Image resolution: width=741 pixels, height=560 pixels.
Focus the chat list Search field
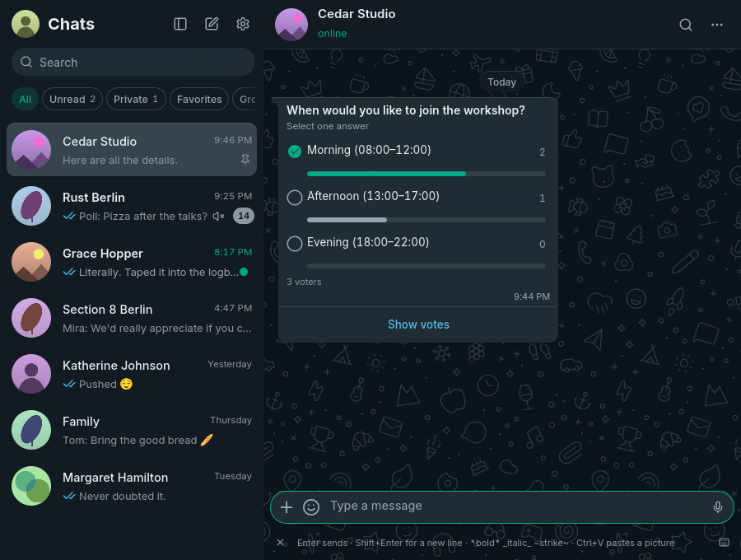click(x=133, y=62)
